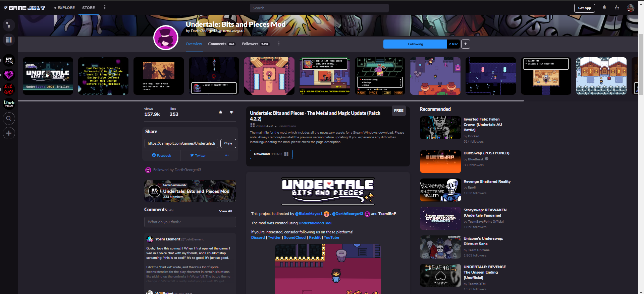Open more share options ellipsis
Viewport: 644px width, 294px height.
(227, 155)
